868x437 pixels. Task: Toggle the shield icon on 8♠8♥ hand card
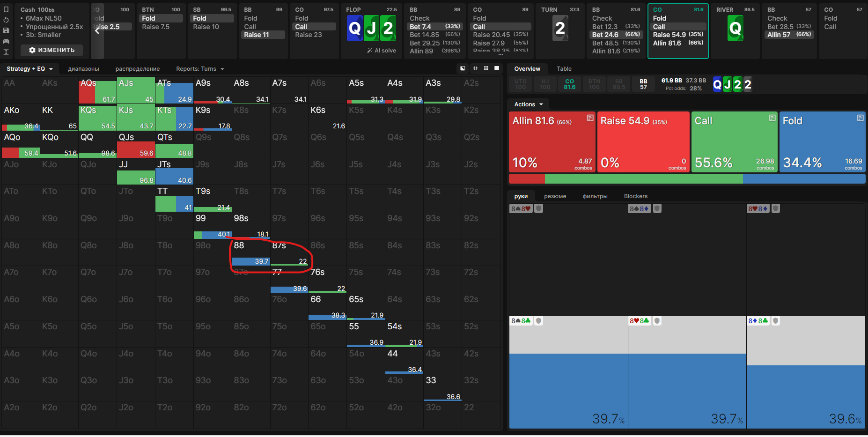pos(539,209)
